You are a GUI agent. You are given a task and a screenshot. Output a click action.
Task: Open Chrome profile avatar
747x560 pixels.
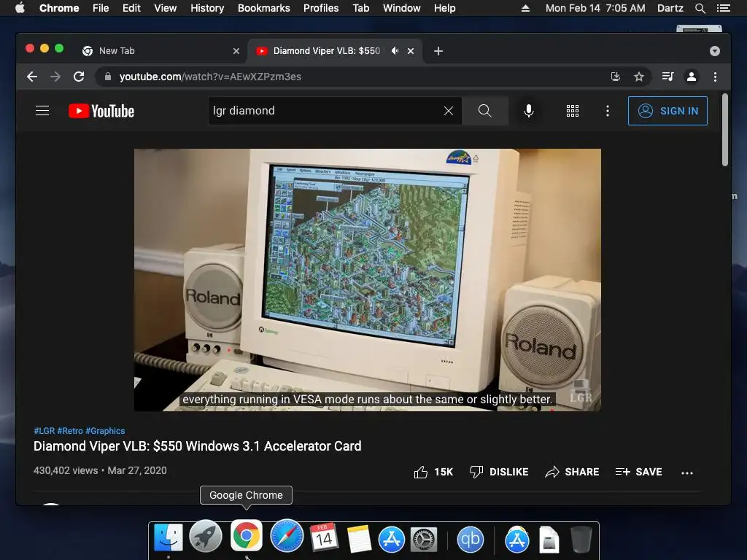click(692, 77)
